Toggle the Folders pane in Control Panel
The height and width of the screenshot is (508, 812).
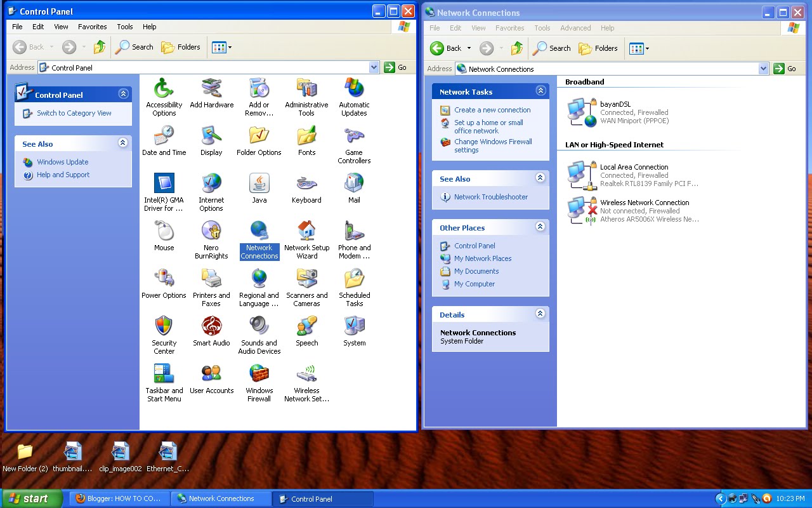coord(181,46)
